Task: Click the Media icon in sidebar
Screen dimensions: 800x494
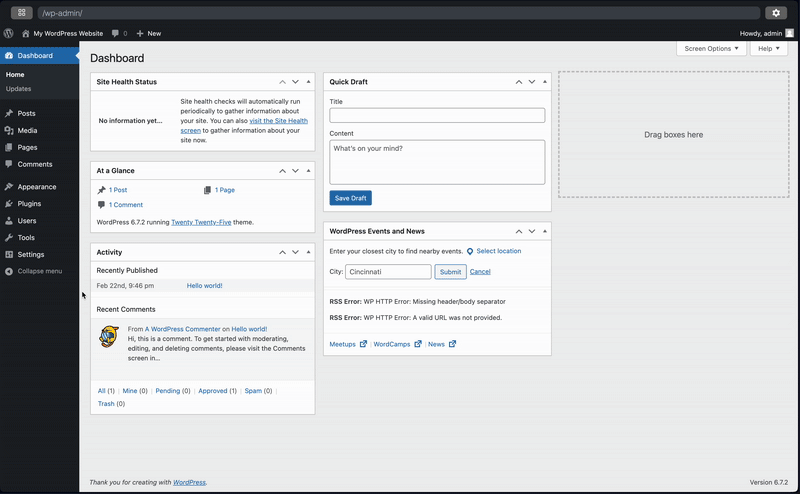Action: 9,130
